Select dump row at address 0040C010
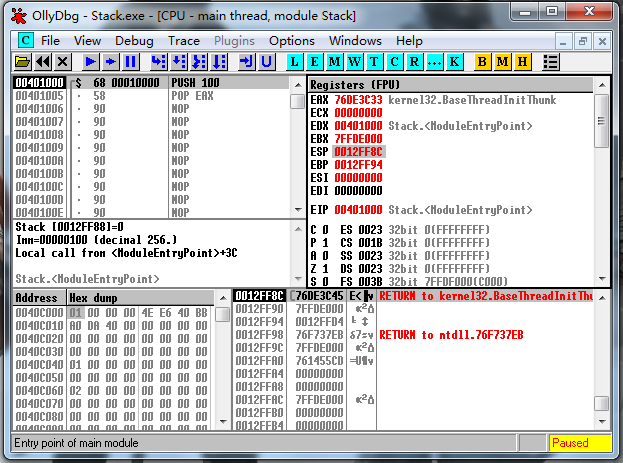This screenshot has height=463, width=623. pos(114,326)
